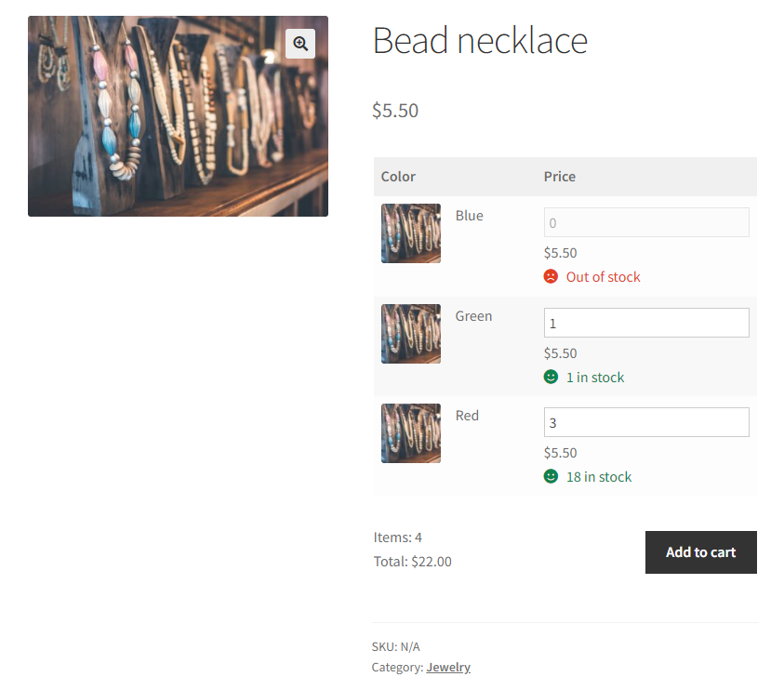Click the Green row quantity input
The width and height of the screenshot is (784, 690).
645,322
